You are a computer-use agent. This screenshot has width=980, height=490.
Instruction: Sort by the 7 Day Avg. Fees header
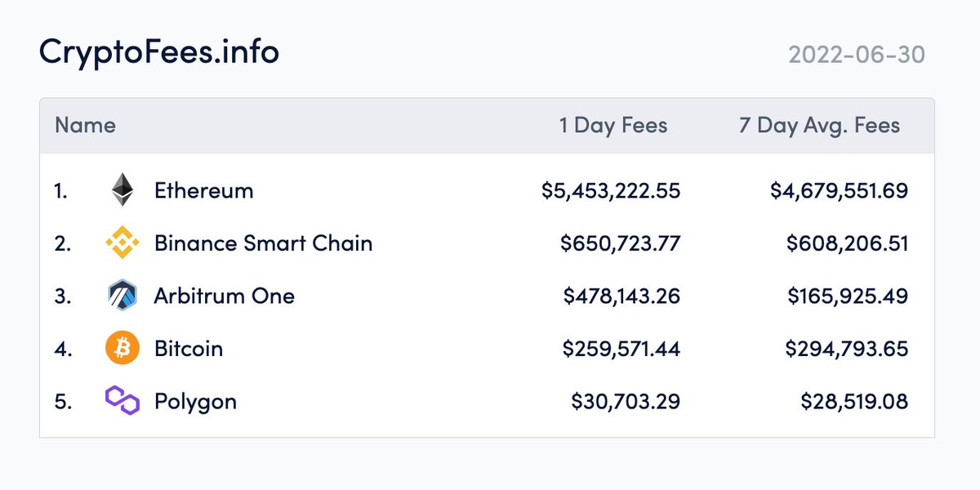820,126
